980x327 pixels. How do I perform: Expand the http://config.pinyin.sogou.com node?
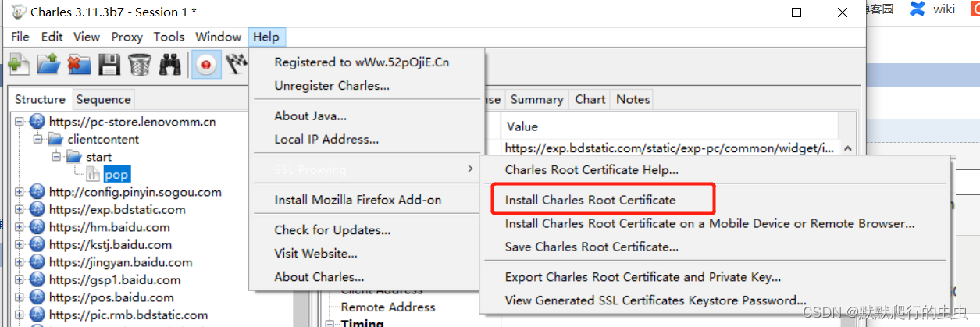click(x=20, y=192)
